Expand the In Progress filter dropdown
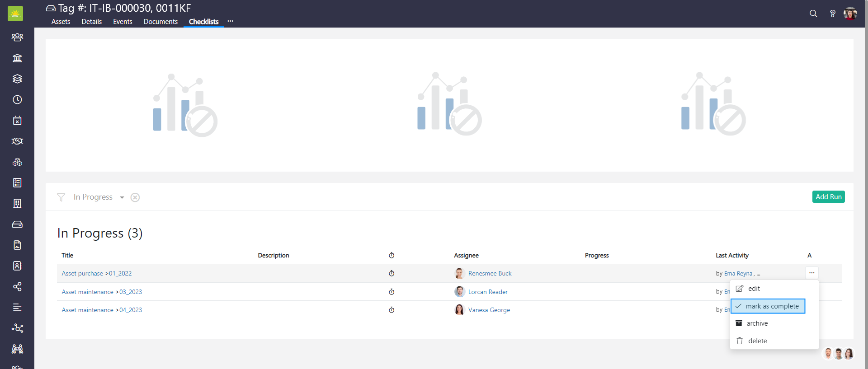 coord(122,197)
